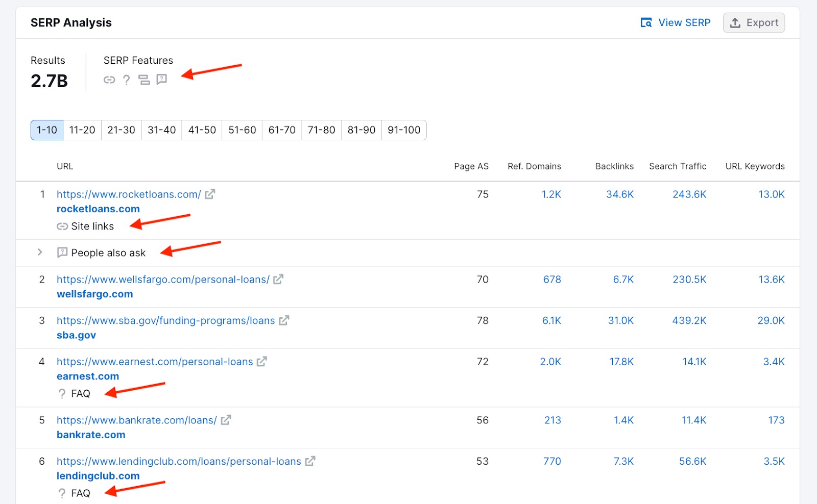The width and height of the screenshot is (817, 504).
Task: Click rocketloans Search Traffic value 243.6K
Action: (689, 194)
